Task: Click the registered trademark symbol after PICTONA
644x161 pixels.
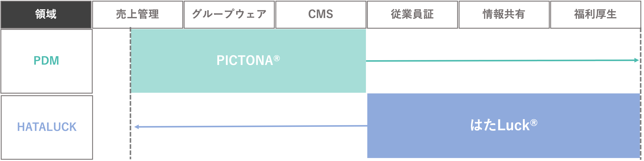Action: (276, 59)
